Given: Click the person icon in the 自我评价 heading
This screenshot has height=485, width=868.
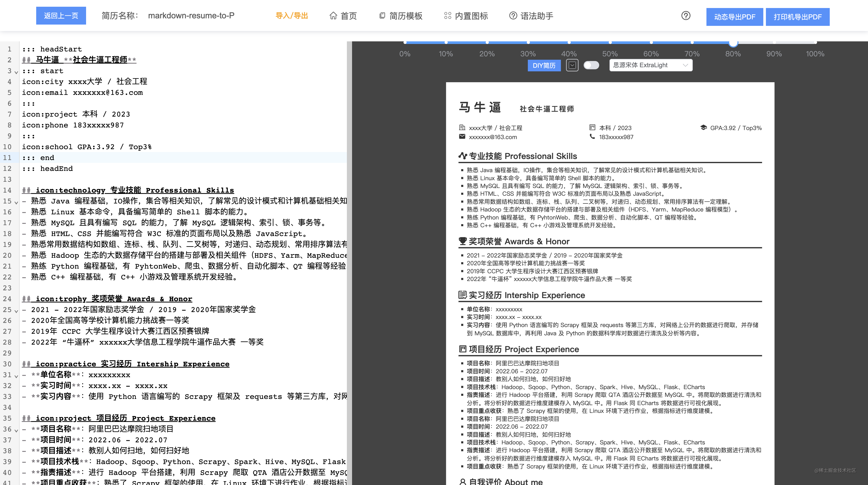Looking at the screenshot, I should [x=463, y=482].
